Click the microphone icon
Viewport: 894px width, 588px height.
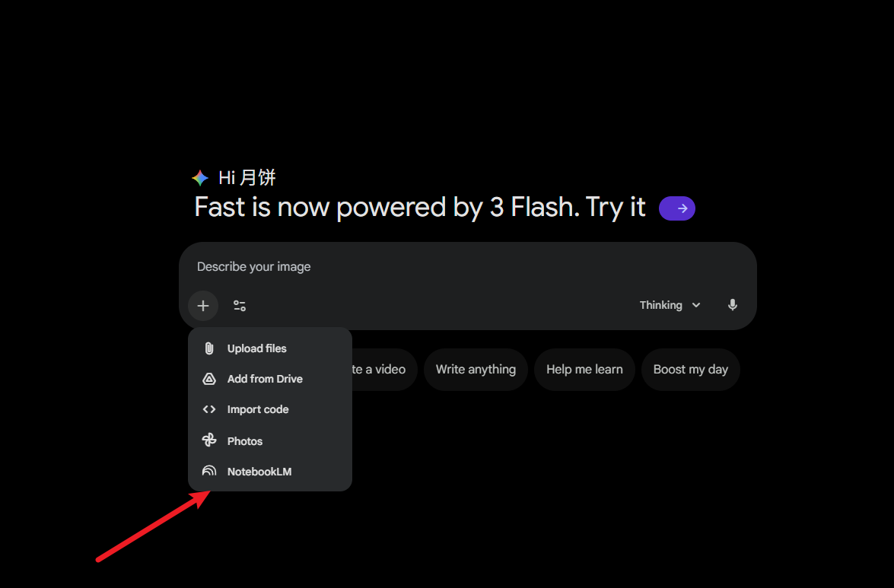(x=732, y=305)
